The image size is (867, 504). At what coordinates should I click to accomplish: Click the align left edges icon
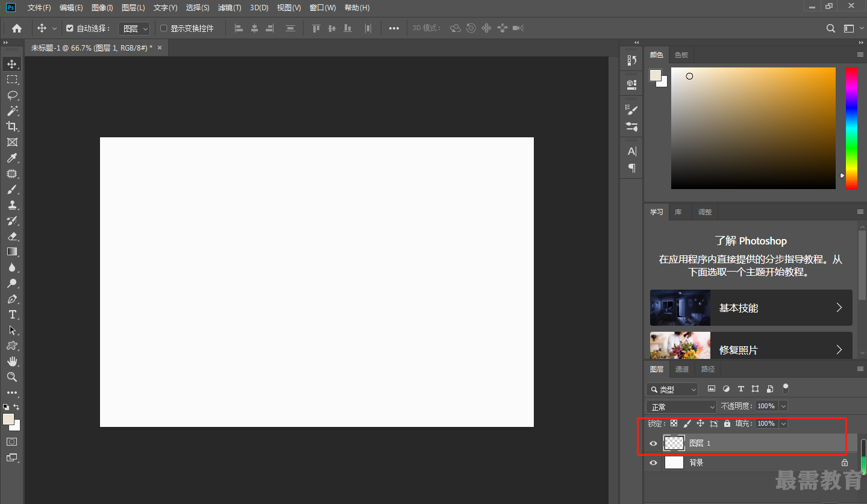[239, 28]
